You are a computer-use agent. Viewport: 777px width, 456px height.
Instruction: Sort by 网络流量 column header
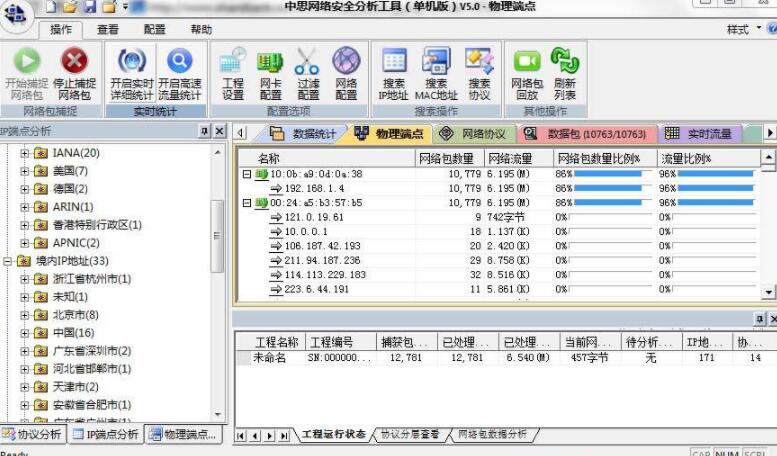pos(519,159)
